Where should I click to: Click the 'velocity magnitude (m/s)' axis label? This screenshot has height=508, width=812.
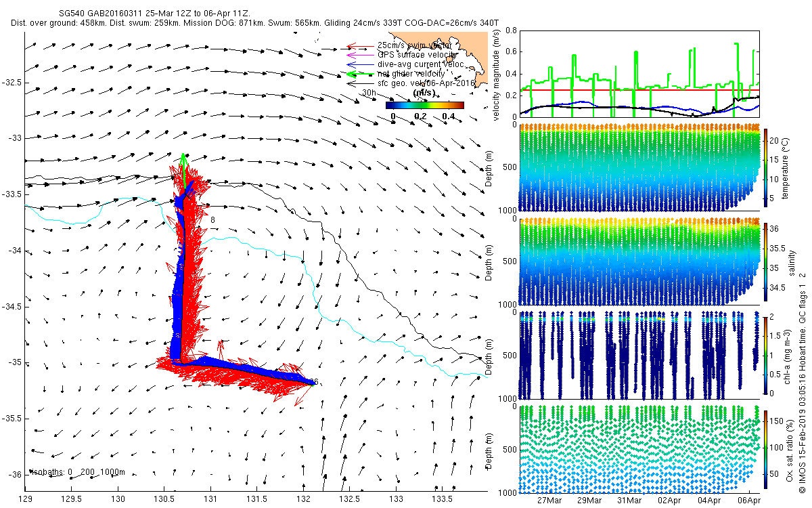[496, 75]
